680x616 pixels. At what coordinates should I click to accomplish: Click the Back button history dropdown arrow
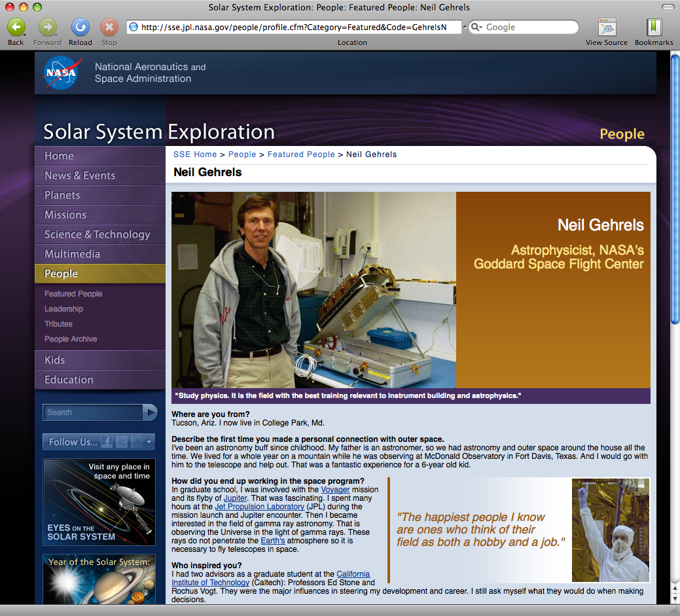point(24,35)
